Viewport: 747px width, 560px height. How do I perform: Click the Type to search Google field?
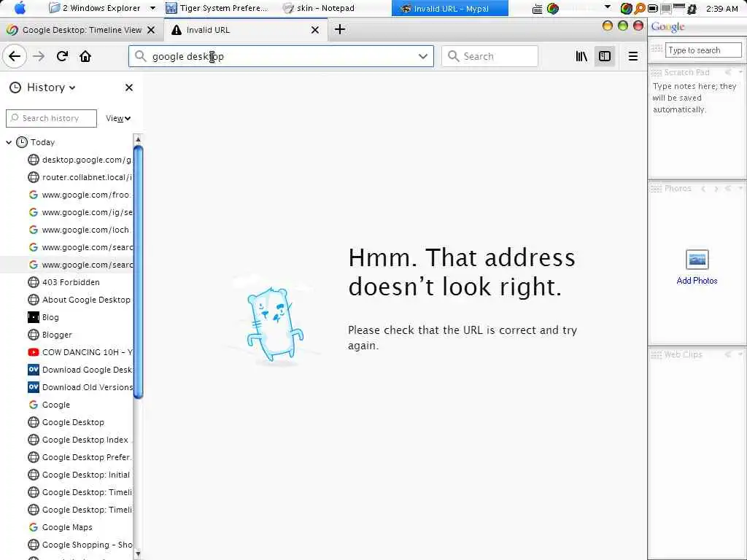(x=703, y=50)
